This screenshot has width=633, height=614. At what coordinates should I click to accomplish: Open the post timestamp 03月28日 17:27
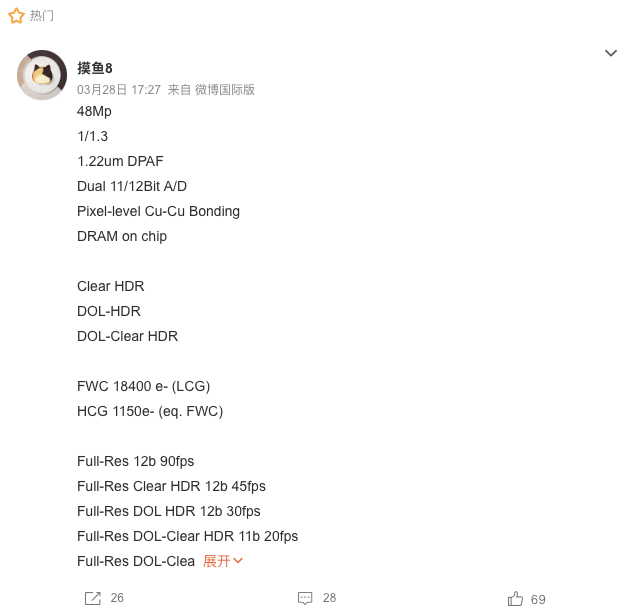pos(118,89)
